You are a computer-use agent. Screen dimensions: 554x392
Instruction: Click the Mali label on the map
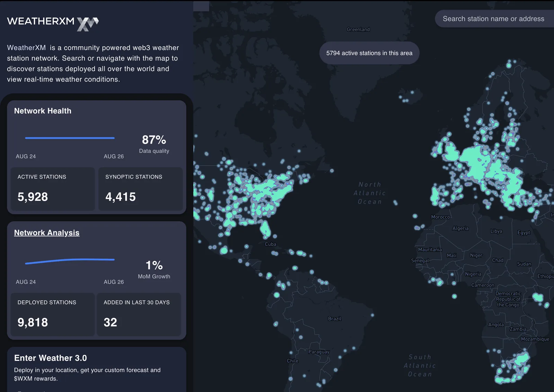click(452, 255)
